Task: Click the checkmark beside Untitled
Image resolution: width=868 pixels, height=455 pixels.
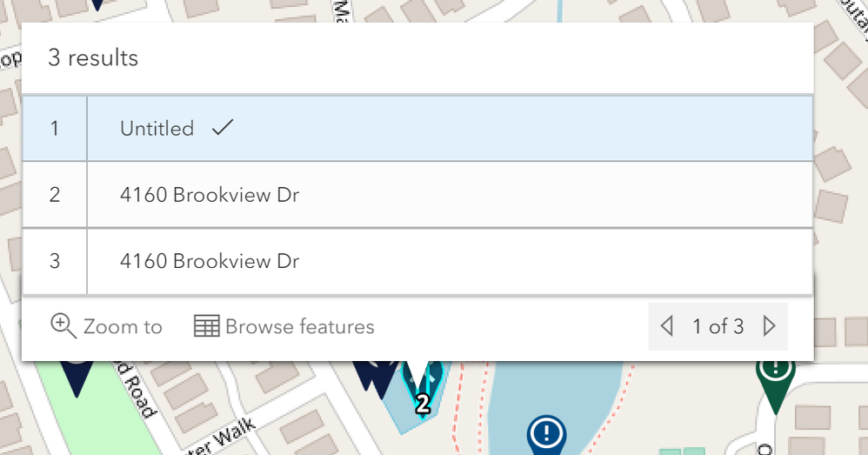Action: click(223, 128)
